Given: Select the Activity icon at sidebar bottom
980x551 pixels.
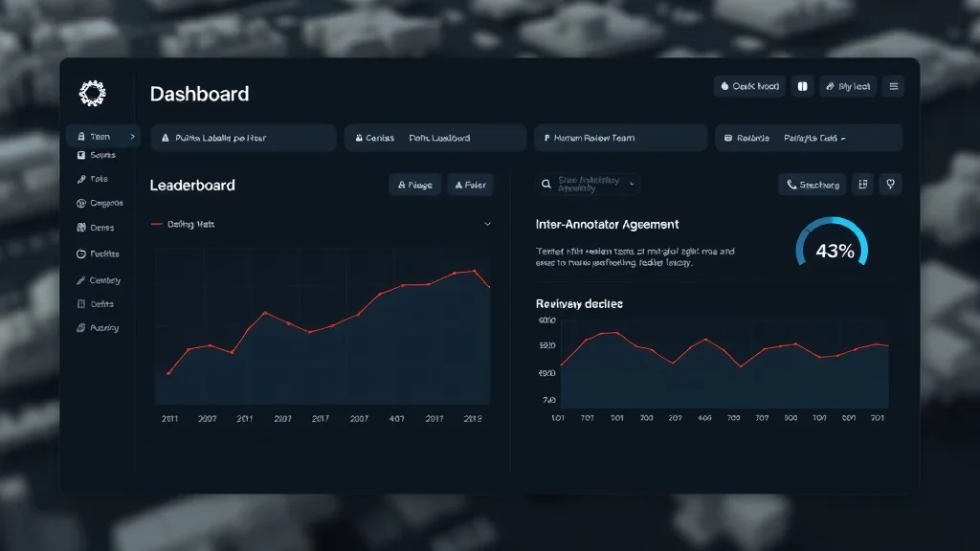Looking at the screenshot, I should pyautogui.click(x=80, y=327).
